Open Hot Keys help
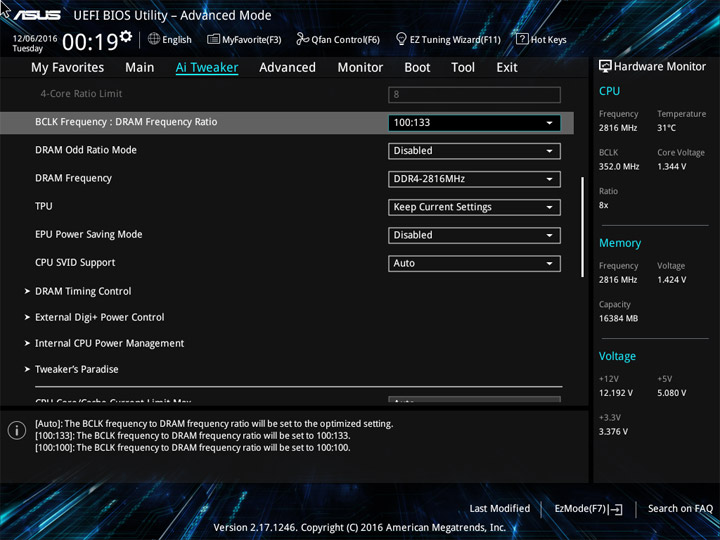 [541, 39]
